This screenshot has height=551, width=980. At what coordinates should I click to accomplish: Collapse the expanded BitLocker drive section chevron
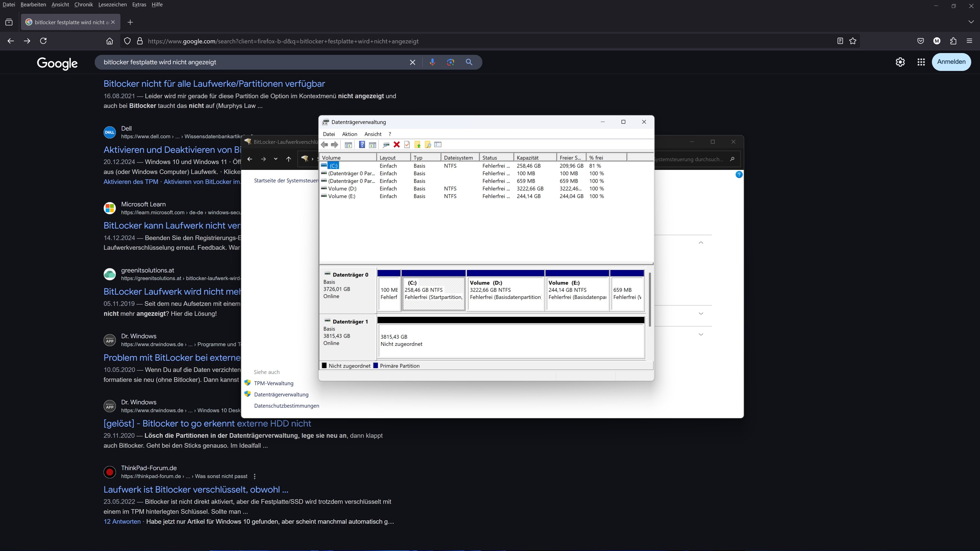click(x=701, y=243)
